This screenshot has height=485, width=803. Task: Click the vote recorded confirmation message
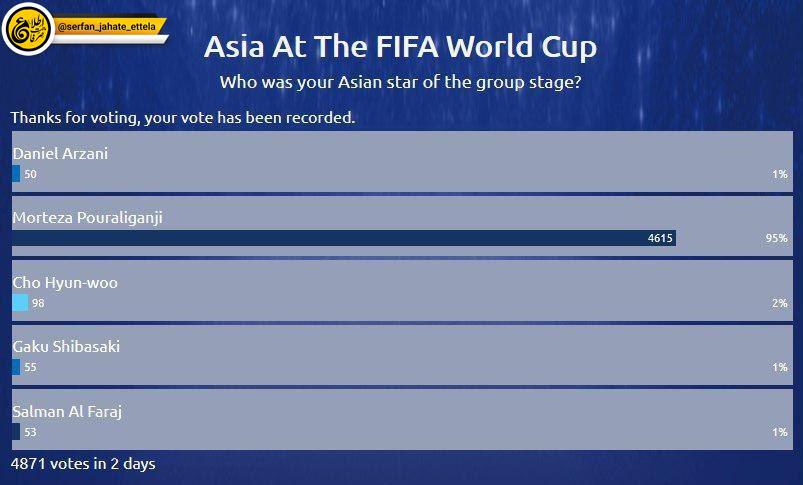point(183,118)
